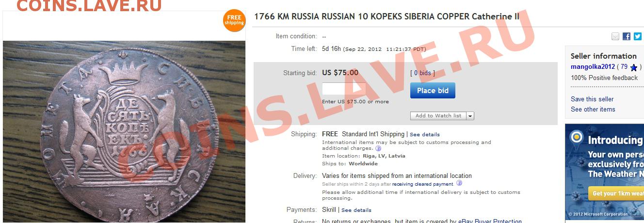The width and height of the screenshot is (644, 223).
Task: Click the Siberian coin photo thumbnail
Action: pos(124,131)
